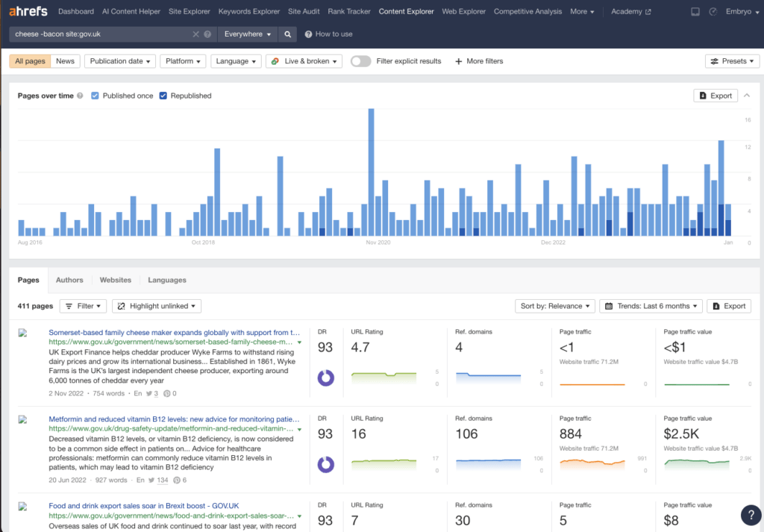Open Rank Tracker

[349, 12]
